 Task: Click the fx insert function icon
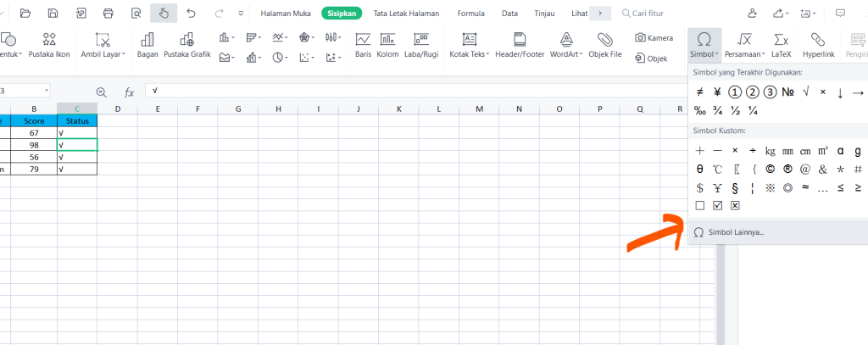pos(129,92)
